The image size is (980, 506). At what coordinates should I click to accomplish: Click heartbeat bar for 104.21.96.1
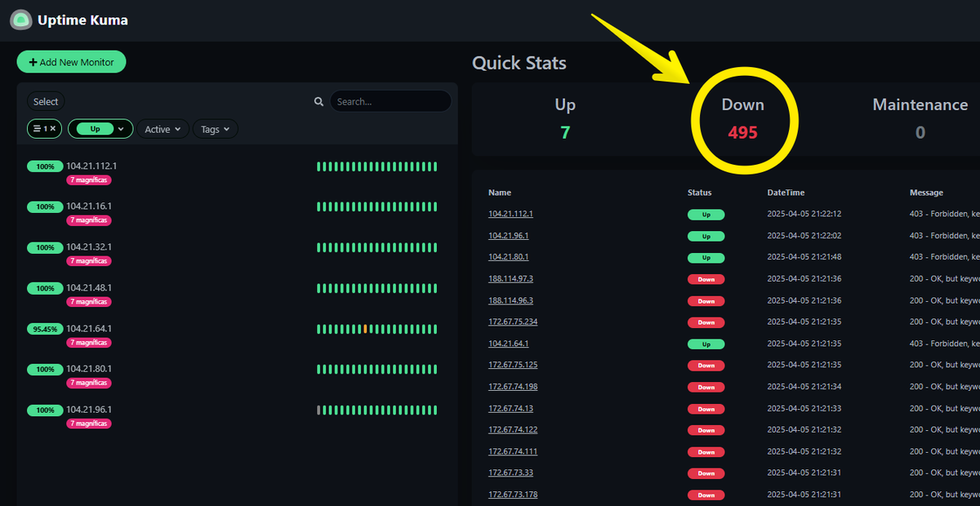(x=377, y=410)
